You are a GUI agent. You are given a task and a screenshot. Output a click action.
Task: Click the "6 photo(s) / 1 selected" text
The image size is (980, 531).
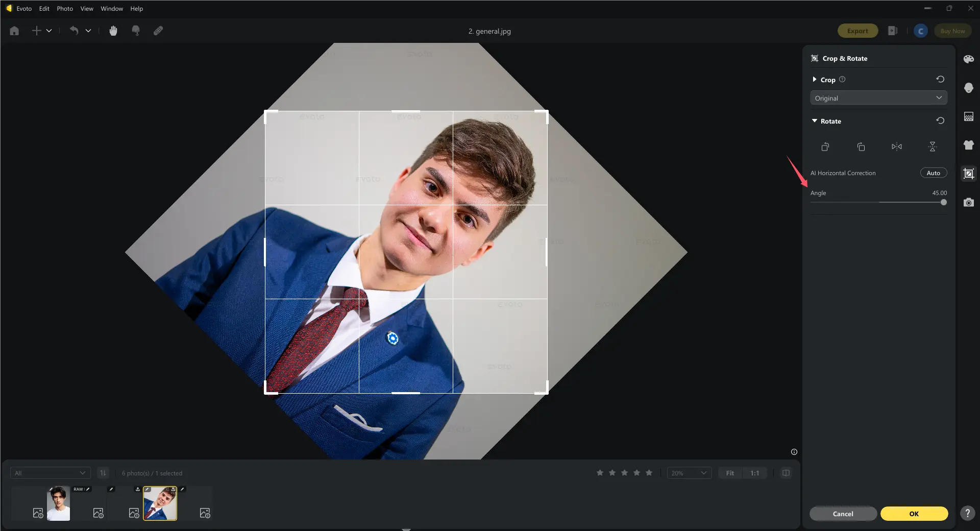[152, 473]
